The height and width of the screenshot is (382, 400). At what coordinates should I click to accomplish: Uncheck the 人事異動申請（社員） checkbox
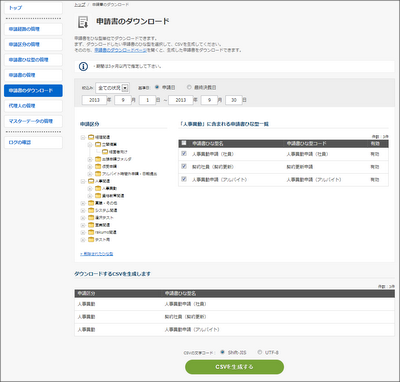[184, 154]
